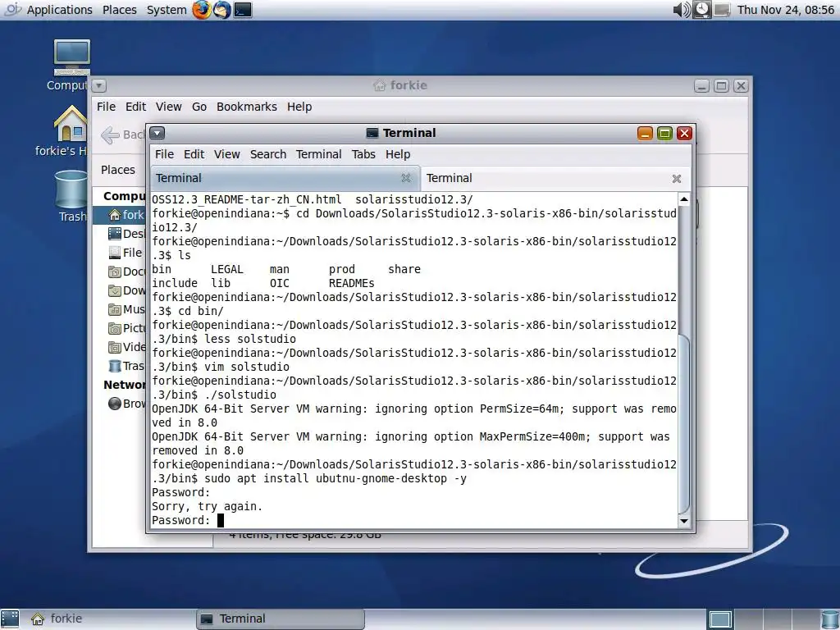Image resolution: width=840 pixels, height=630 pixels.
Task: Click 'sudo apt install ubutnu-gnome-desktop -y' text
Action: (x=336, y=478)
